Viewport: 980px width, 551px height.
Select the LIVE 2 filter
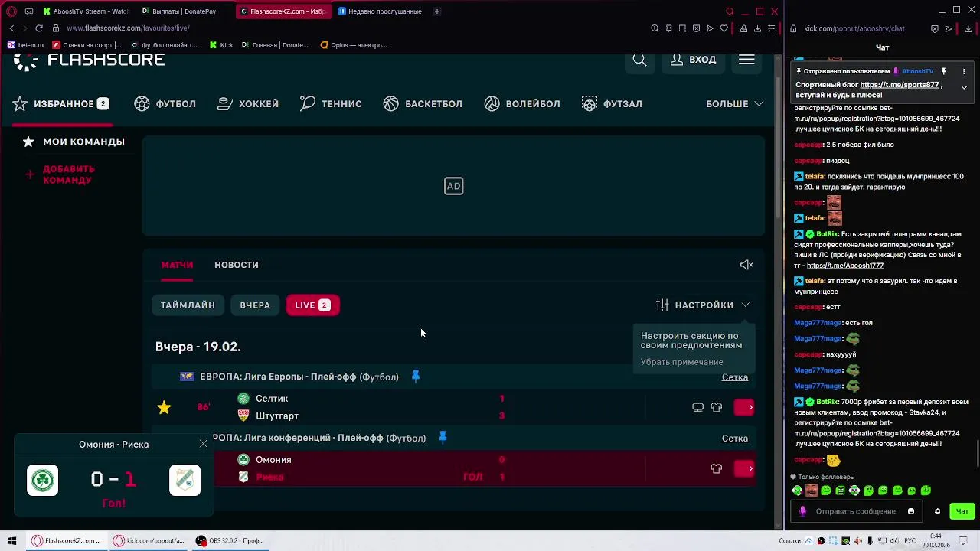pos(312,305)
